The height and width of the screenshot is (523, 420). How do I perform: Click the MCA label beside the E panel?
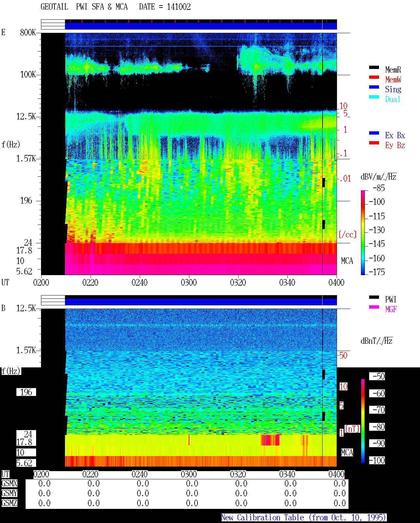347,261
